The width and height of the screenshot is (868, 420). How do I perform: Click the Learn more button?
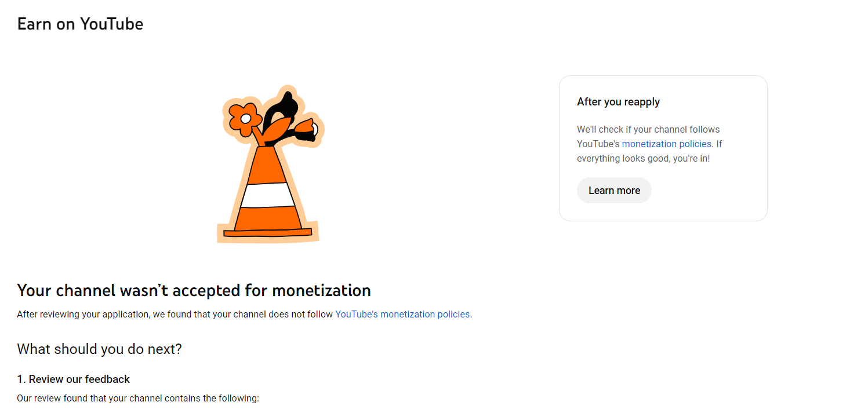(x=614, y=191)
